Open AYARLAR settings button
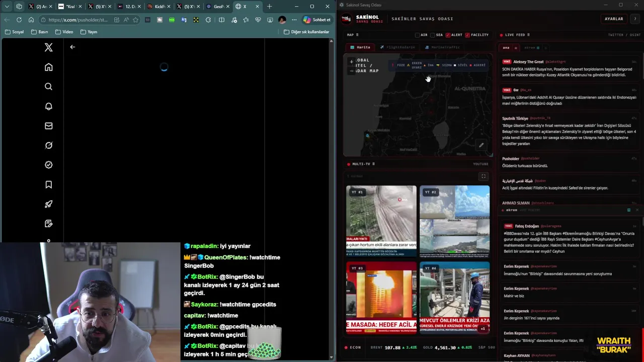Screen dimensions: 644x362 pos(614,19)
